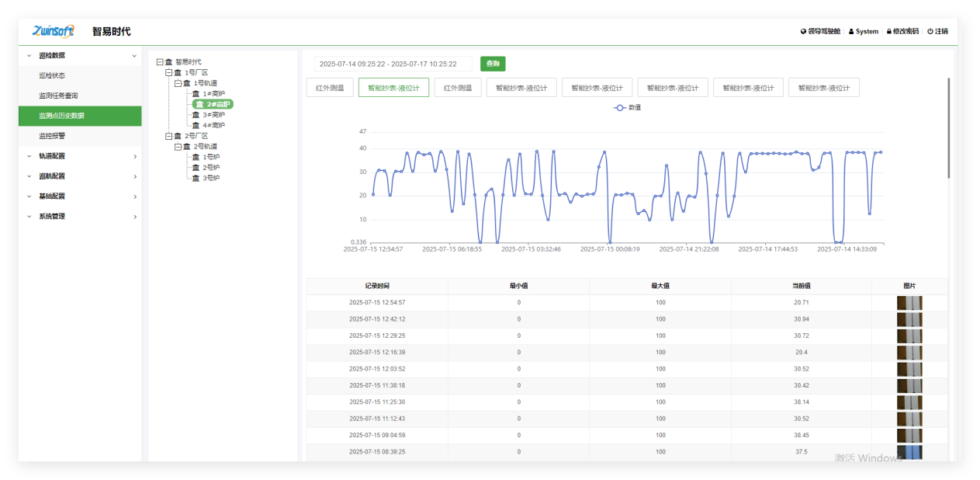Click the building icon of 3号炉
980x480 pixels.
[196, 178]
